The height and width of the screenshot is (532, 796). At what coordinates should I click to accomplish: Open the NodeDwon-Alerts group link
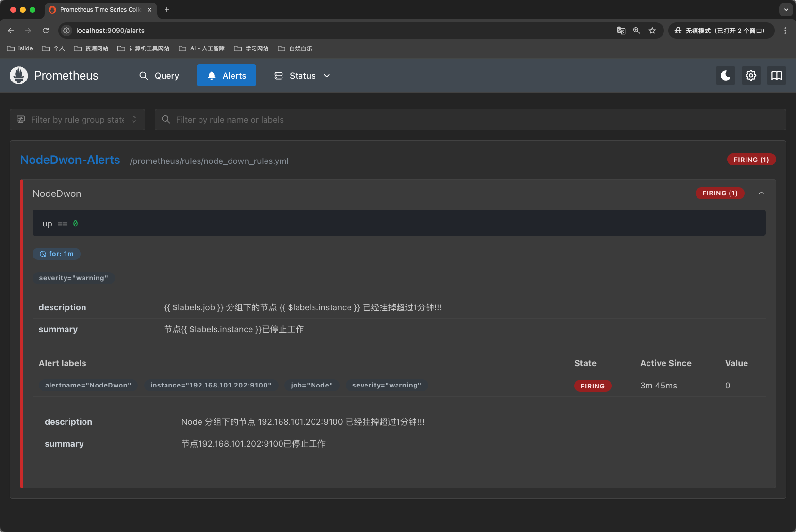pyautogui.click(x=70, y=160)
